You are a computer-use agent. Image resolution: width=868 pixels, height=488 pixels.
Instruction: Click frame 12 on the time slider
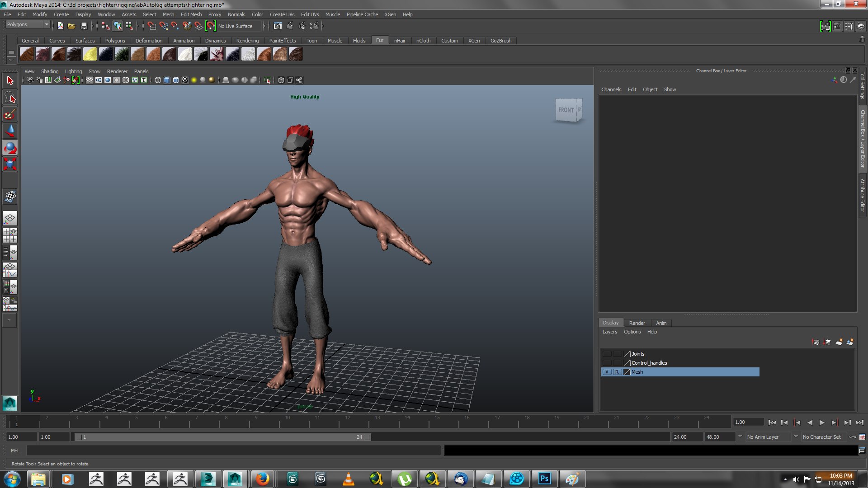point(347,422)
